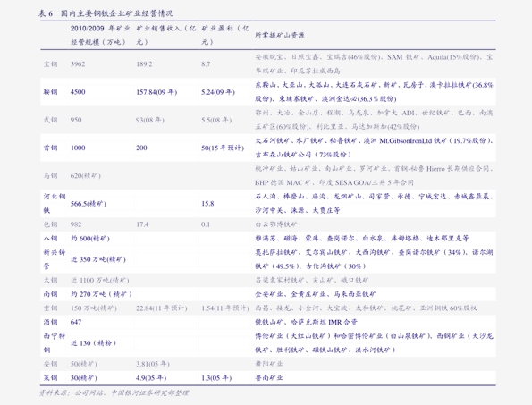Click the cell '近 350 万吨(精矿)'
The width and height of the screenshot is (532, 405).
[x=98, y=259]
